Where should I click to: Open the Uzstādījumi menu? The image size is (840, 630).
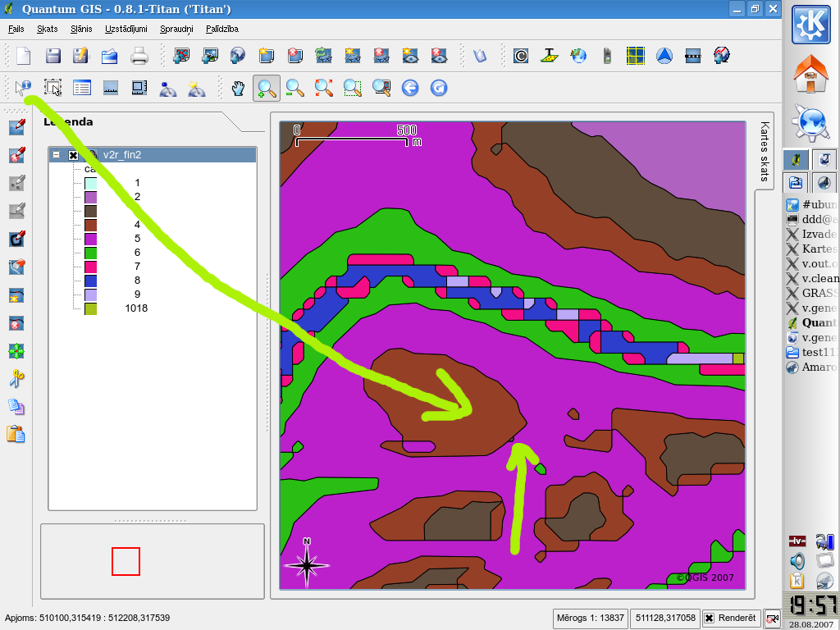(126, 29)
